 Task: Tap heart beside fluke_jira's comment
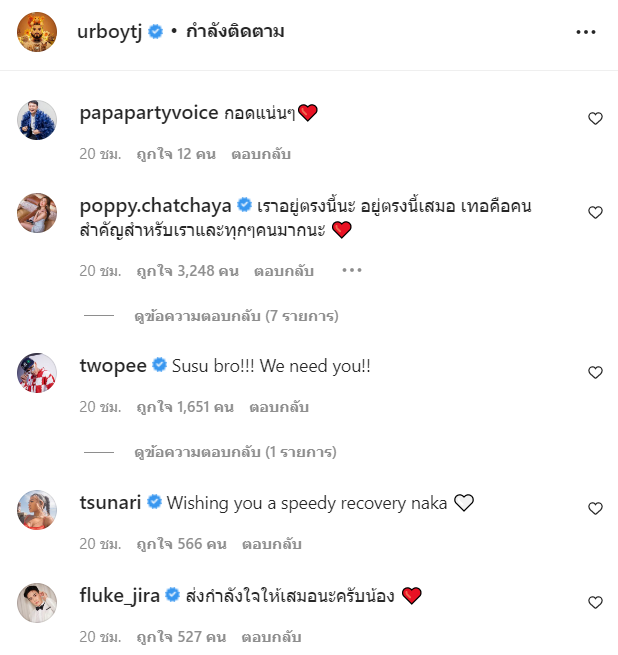[595, 602]
